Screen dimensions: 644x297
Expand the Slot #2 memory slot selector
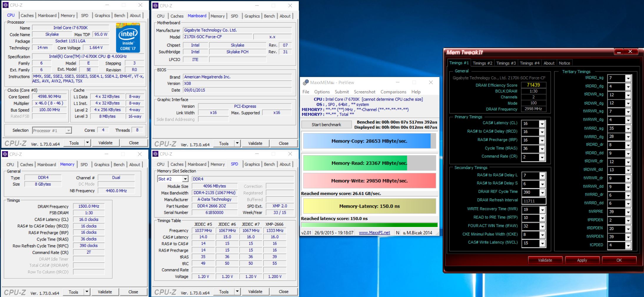tap(185, 179)
